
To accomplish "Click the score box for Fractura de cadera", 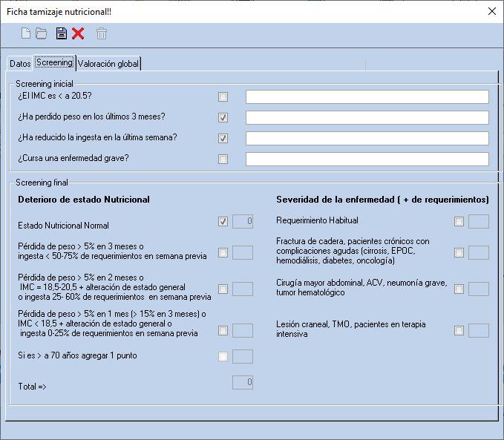I will (479, 252).
